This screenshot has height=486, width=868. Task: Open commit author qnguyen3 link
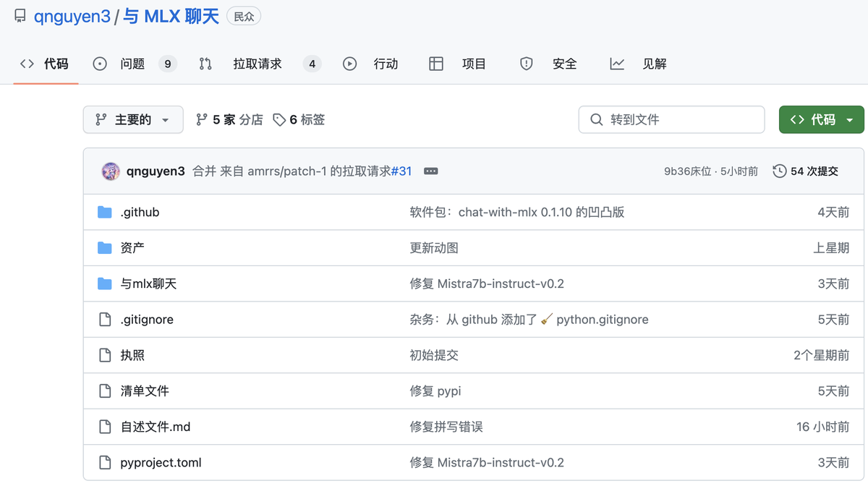[x=156, y=171]
